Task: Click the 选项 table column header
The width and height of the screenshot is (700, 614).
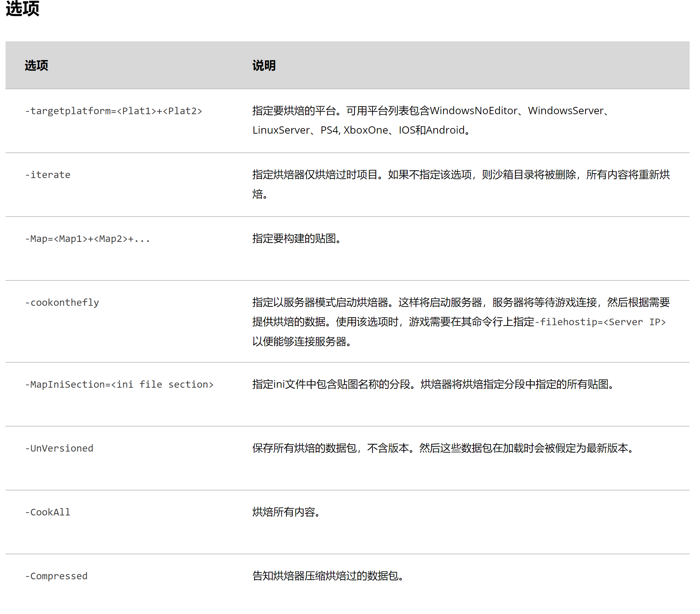Action: (x=36, y=66)
